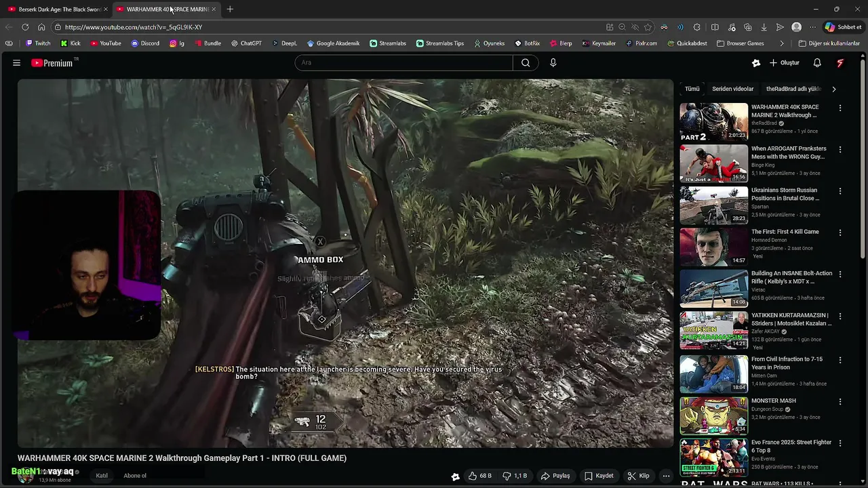Open downloads from browser toolbar
868x488 pixels.
point(764,27)
